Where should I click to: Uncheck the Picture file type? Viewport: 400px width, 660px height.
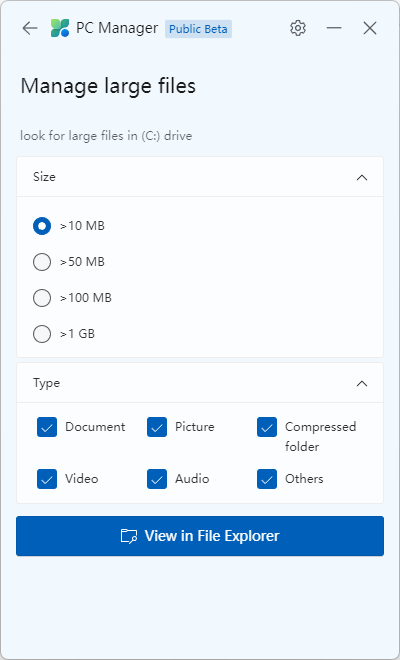click(157, 427)
